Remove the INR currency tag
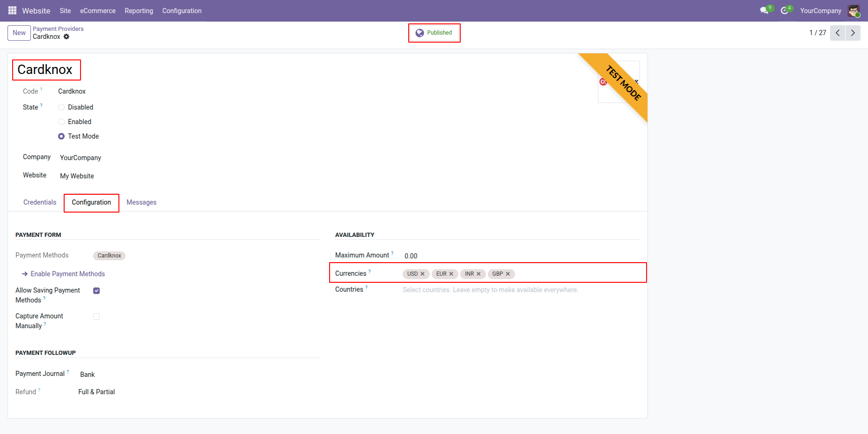This screenshot has width=868, height=434. (x=478, y=274)
